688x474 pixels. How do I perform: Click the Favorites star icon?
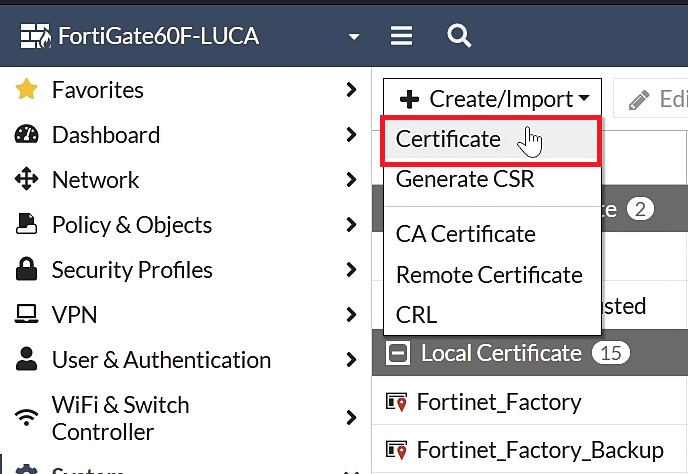(26, 89)
